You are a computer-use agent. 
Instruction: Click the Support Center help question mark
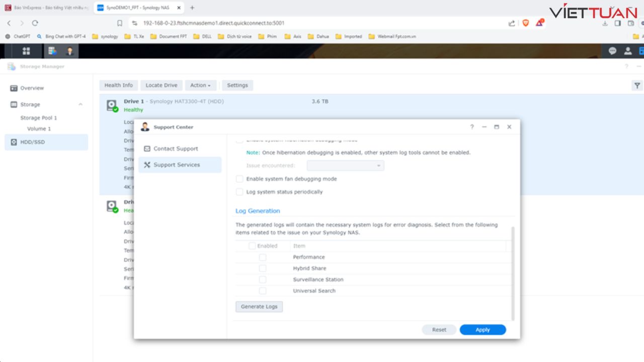click(472, 127)
